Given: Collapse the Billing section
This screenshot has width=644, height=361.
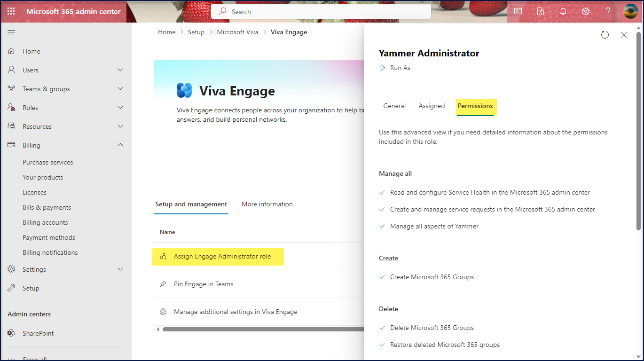Looking at the screenshot, I should (x=120, y=145).
